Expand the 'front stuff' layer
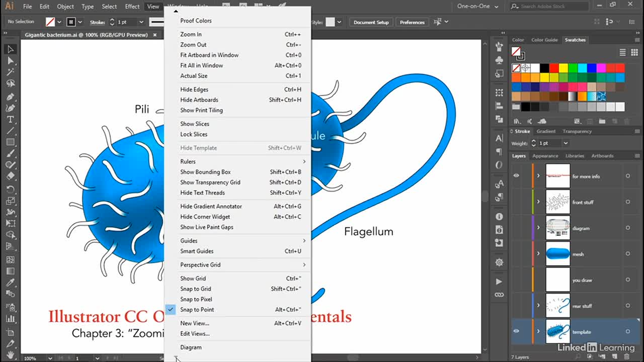The height and width of the screenshot is (362, 644). (x=538, y=202)
